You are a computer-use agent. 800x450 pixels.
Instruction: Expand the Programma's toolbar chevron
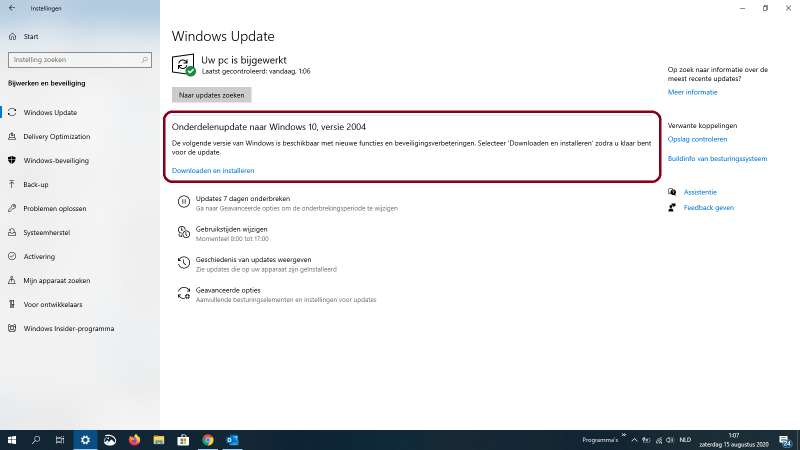[x=623, y=435]
